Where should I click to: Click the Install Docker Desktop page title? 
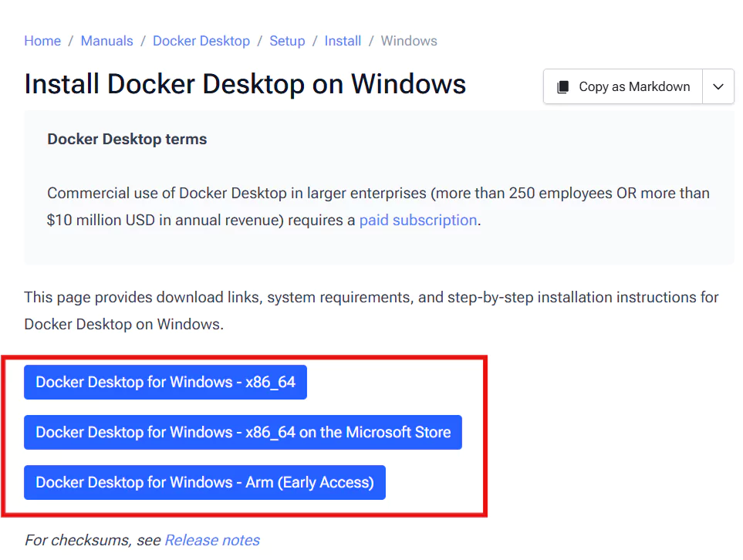click(x=245, y=83)
